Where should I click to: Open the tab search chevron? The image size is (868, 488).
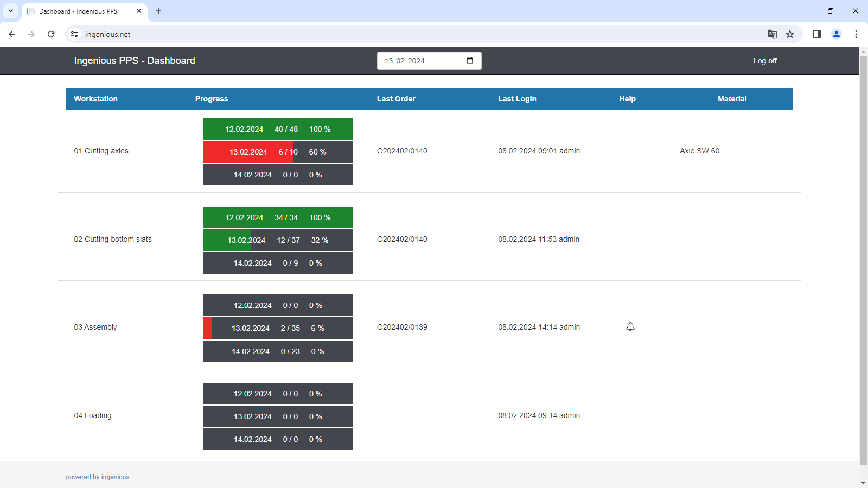pyautogui.click(x=11, y=11)
